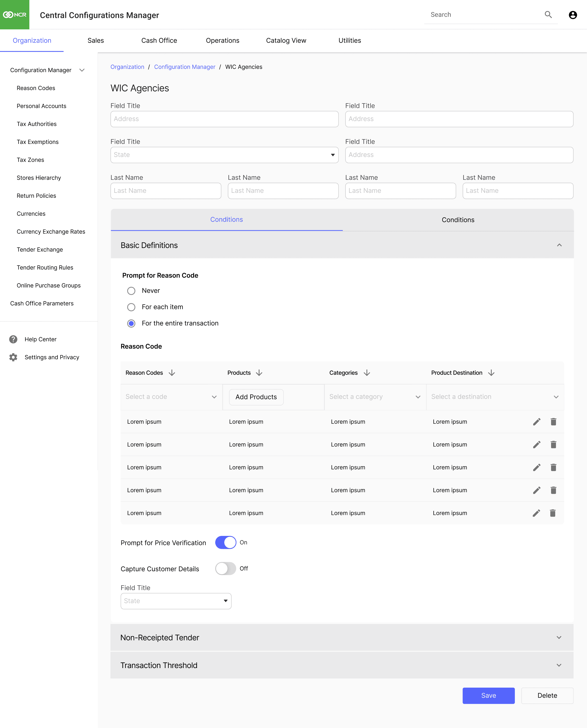Select the For each item radio option
The height and width of the screenshot is (728, 587).
[131, 307]
